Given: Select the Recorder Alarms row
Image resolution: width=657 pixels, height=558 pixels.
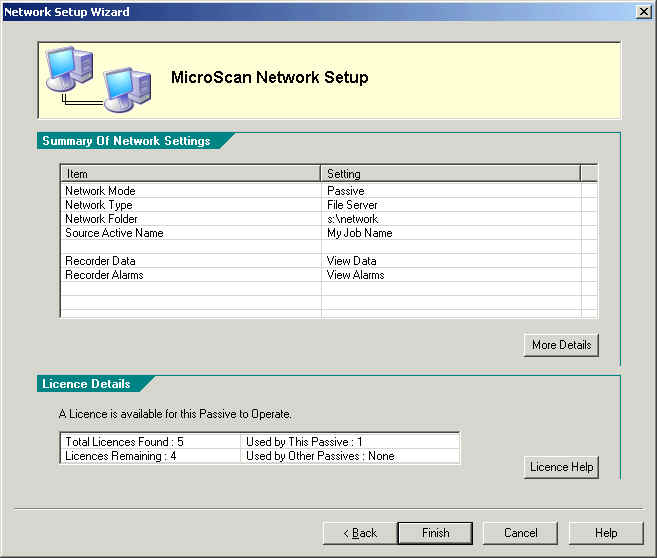Looking at the screenshot, I should (329, 275).
